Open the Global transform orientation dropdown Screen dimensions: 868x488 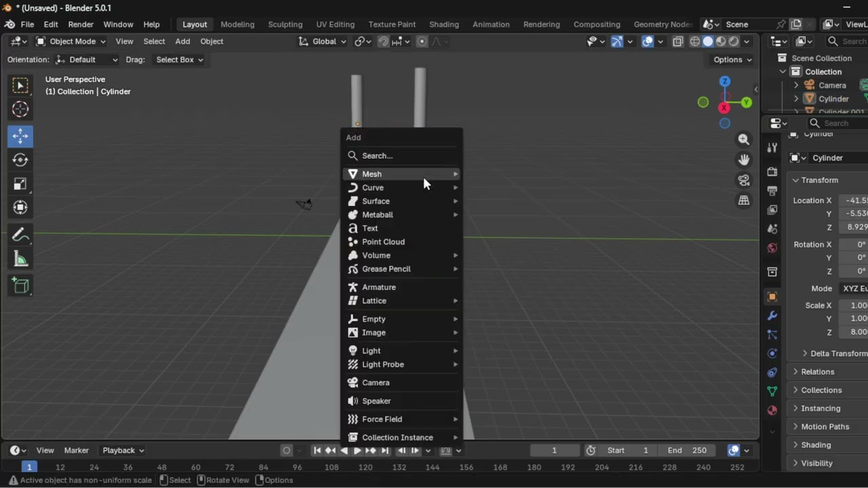(x=322, y=41)
